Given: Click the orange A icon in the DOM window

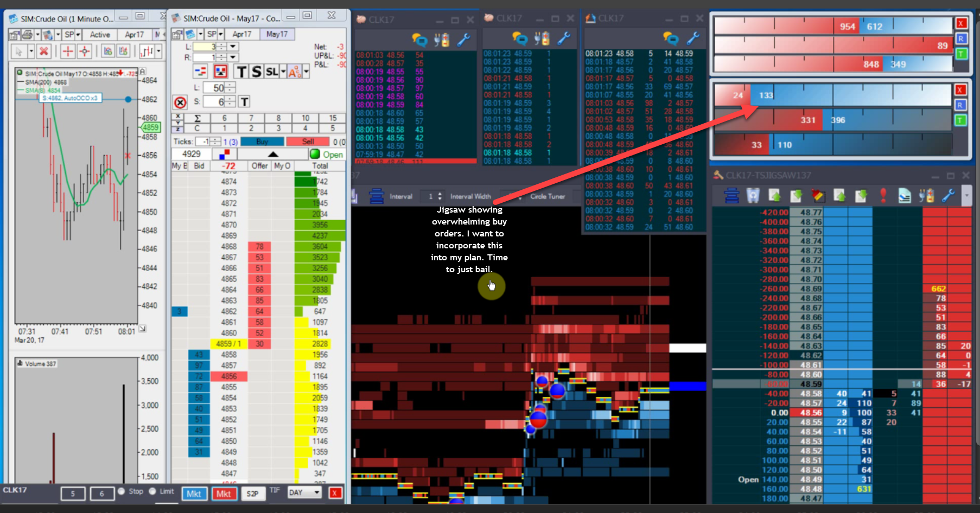Looking at the screenshot, I should pyautogui.click(x=294, y=72).
